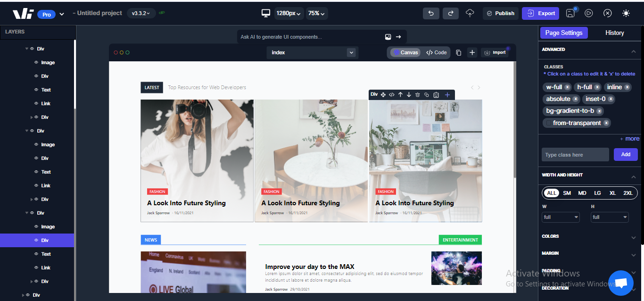Switch to Code view
This screenshot has height=301, width=644.
pos(436,52)
